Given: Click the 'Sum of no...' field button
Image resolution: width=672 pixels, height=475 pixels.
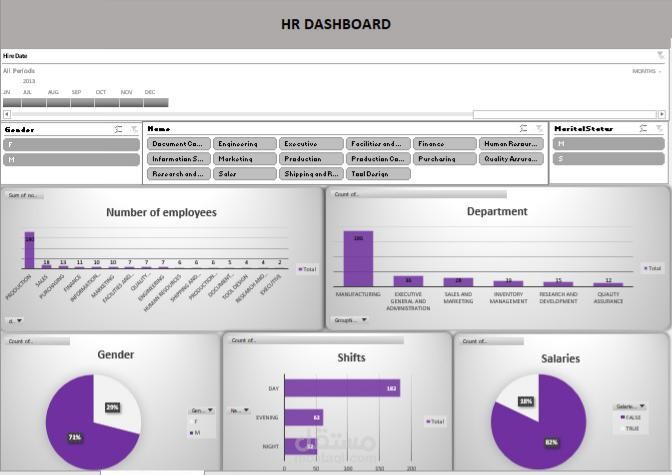Looking at the screenshot, I should [x=25, y=195].
